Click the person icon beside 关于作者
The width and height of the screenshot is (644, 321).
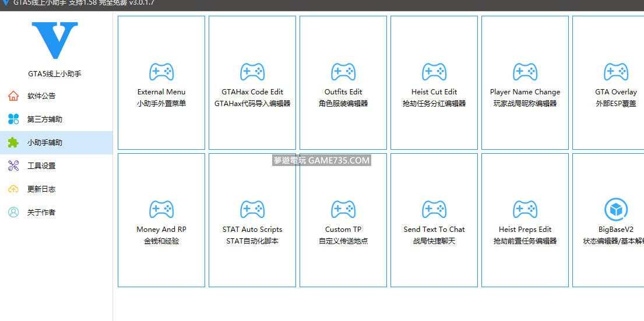click(x=13, y=212)
